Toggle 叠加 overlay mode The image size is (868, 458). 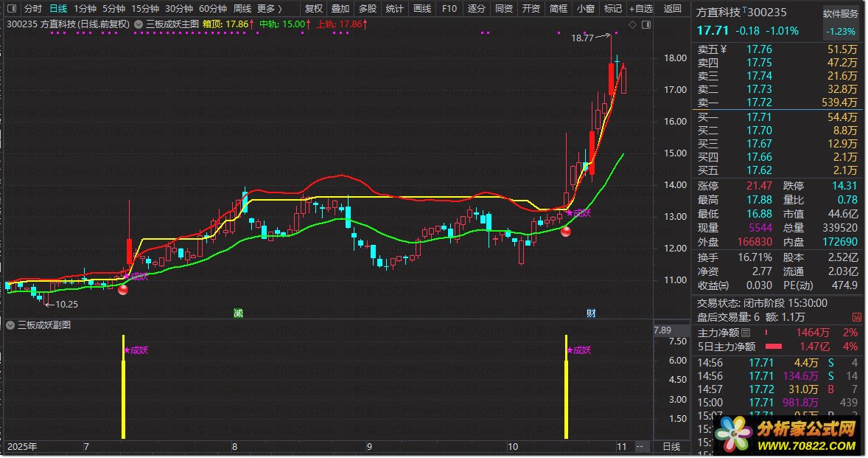pos(340,9)
